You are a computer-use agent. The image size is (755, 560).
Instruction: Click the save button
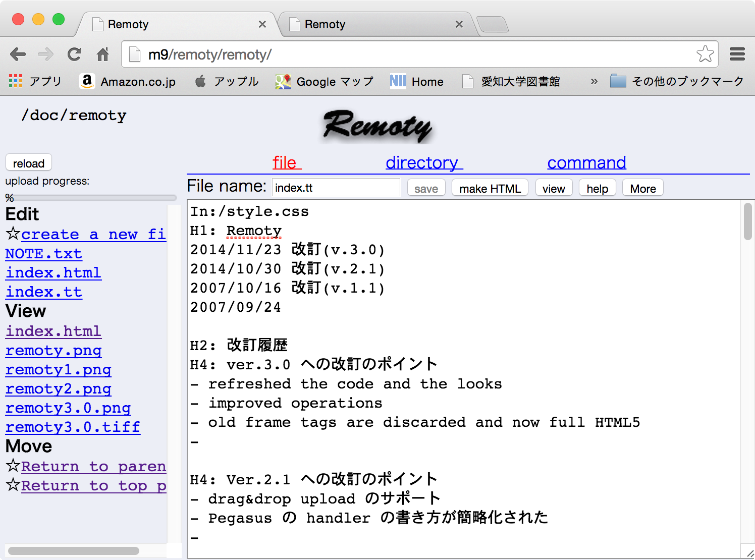click(x=426, y=188)
